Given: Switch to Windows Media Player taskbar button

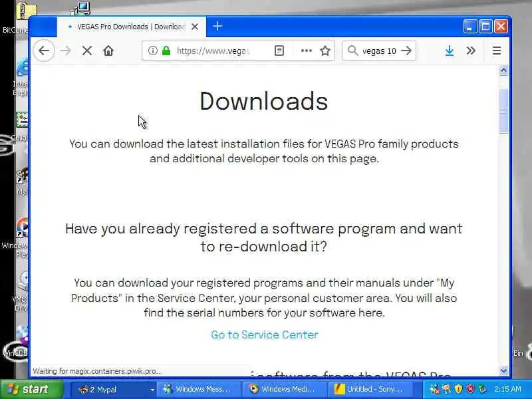Looking at the screenshot, I should (x=285, y=390).
